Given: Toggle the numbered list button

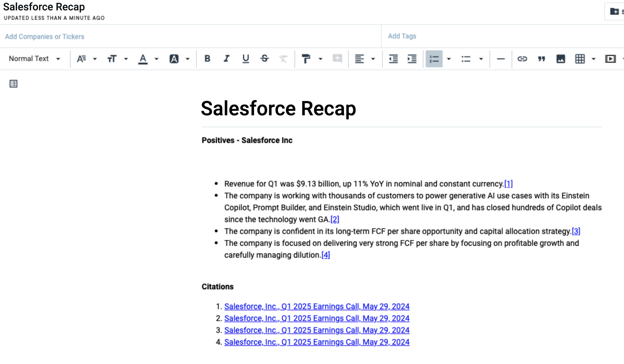Looking at the screenshot, I should 434,59.
